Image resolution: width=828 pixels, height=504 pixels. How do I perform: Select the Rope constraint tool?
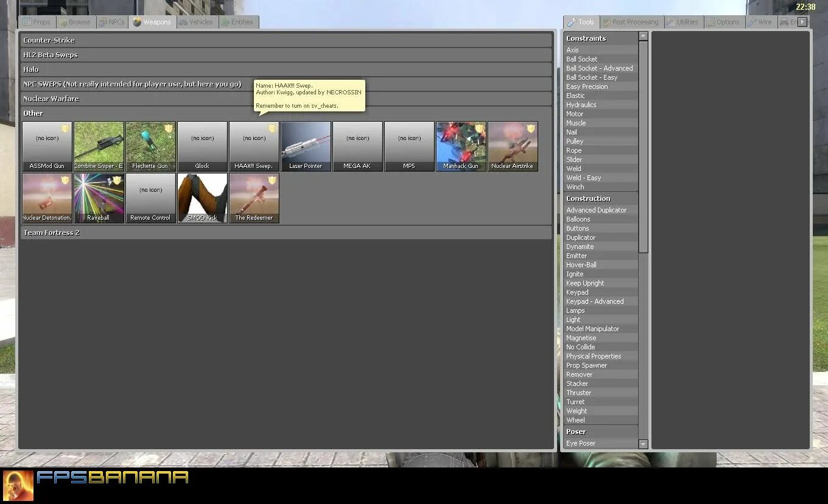click(x=601, y=150)
